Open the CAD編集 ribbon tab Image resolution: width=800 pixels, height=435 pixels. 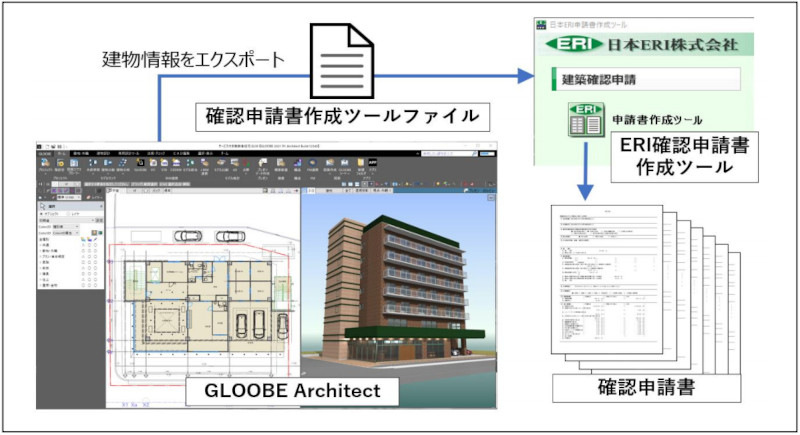click(x=181, y=153)
